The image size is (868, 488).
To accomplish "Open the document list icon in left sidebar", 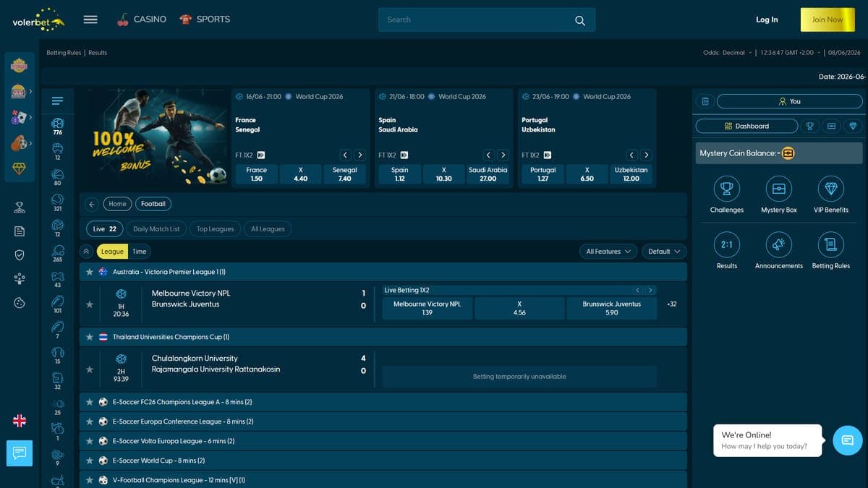I will (20, 231).
